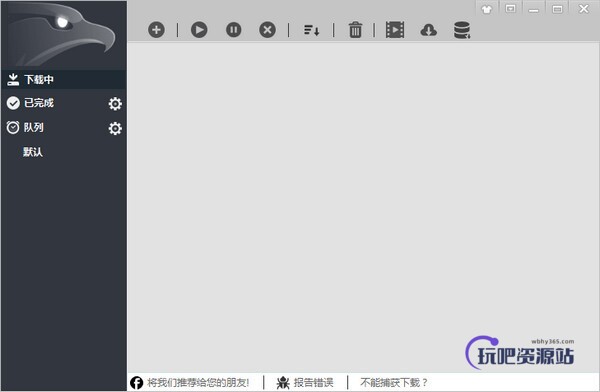Viewport: 600px width, 392px height.
Task: Click the 报告错误 bug report link
Action: click(305, 382)
